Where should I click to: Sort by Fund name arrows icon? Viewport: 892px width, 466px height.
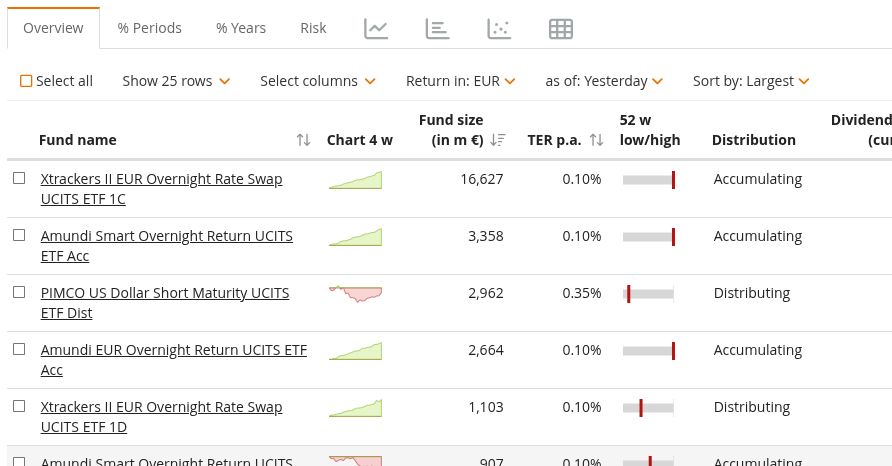click(303, 140)
